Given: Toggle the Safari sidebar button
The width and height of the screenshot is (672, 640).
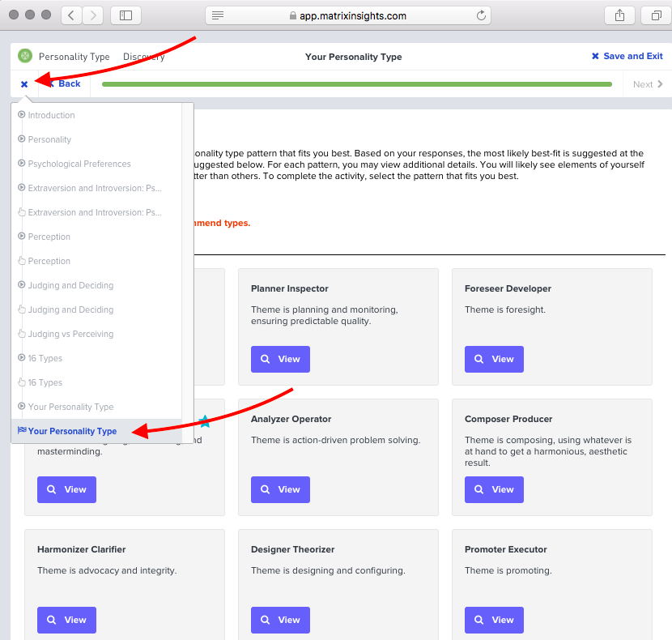Looking at the screenshot, I should coord(125,15).
